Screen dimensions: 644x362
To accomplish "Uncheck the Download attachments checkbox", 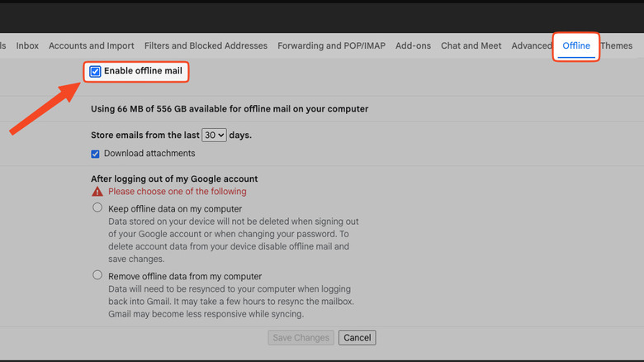I will [x=96, y=154].
